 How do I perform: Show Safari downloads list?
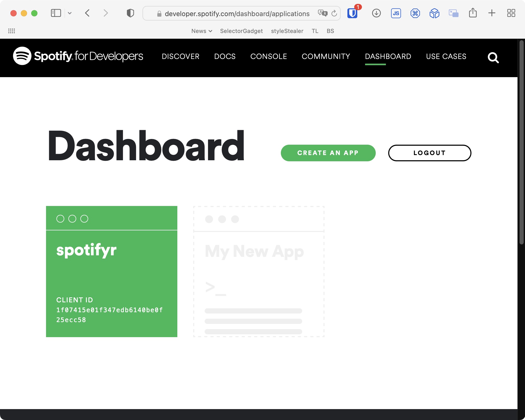(376, 13)
